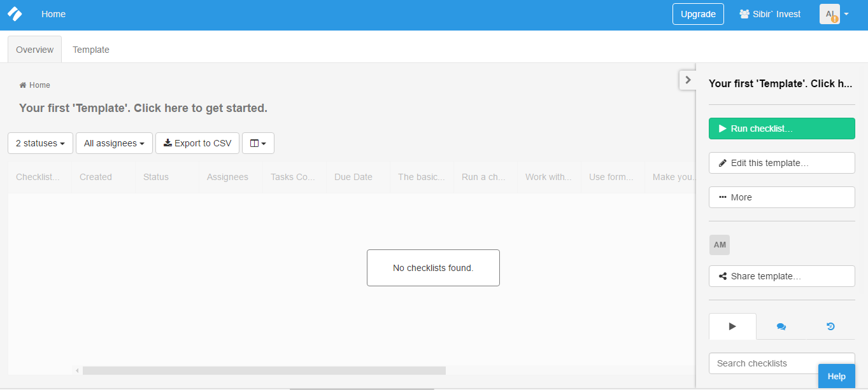Click Home in the top navigation bar
The height and width of the screenshot is (390, 868).
click(x=53, y=14)
